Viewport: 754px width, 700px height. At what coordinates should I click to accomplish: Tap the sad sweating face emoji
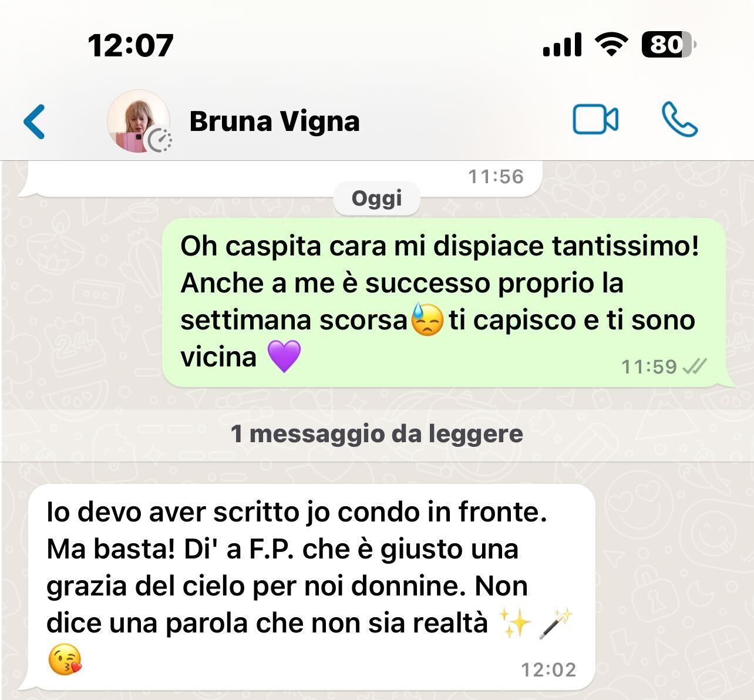(x=428, y=319)
